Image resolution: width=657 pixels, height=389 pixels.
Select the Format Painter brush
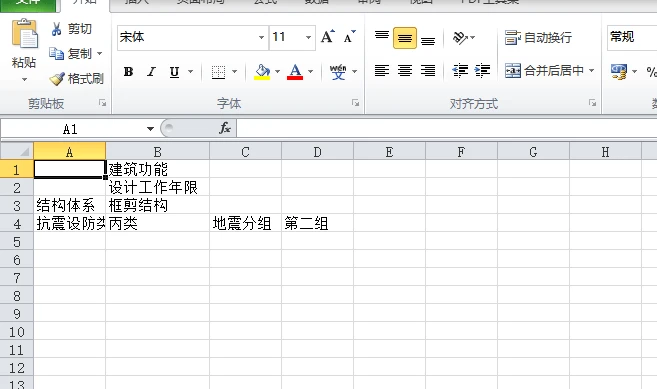[57, 78]
